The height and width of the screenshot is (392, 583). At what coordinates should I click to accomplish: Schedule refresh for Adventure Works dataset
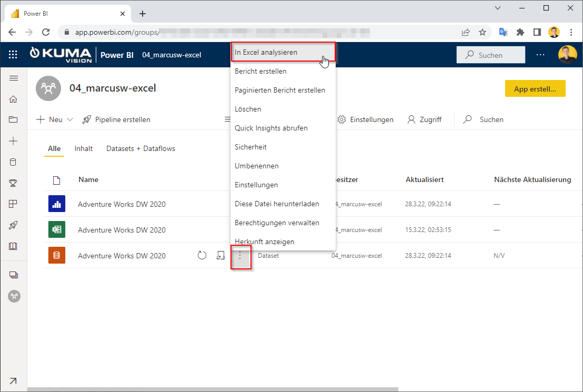pyautogui.click(x=220, y=255)
